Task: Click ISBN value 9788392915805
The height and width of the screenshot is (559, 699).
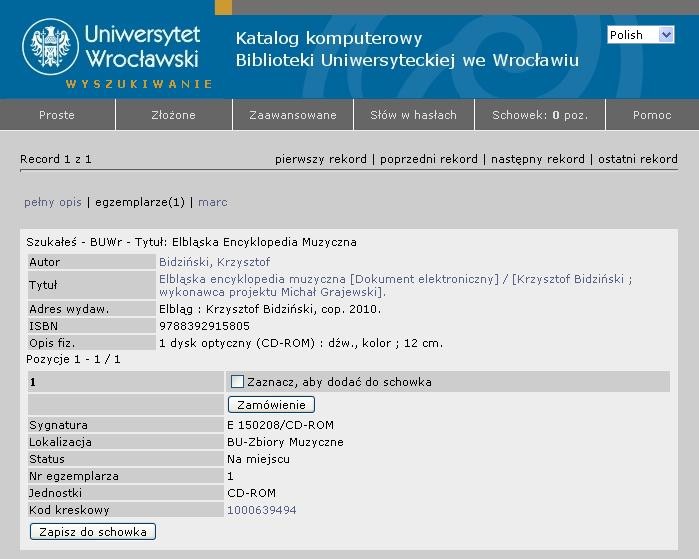Action: 204,326
